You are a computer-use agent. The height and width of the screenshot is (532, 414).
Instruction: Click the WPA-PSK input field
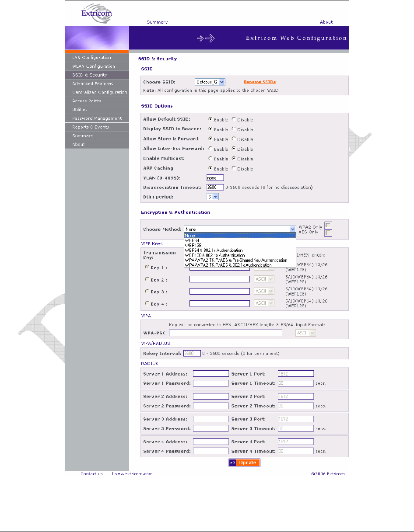pos(226,333)
